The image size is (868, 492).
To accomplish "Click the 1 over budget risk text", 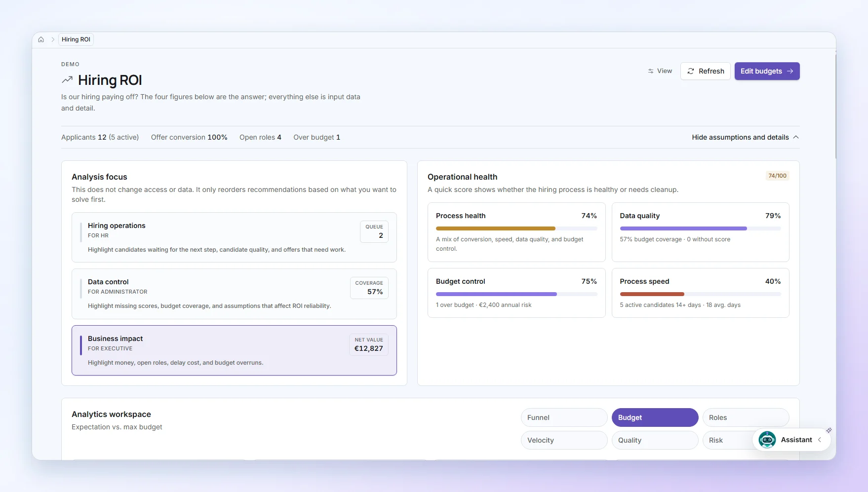I will [x=483, y=305].
